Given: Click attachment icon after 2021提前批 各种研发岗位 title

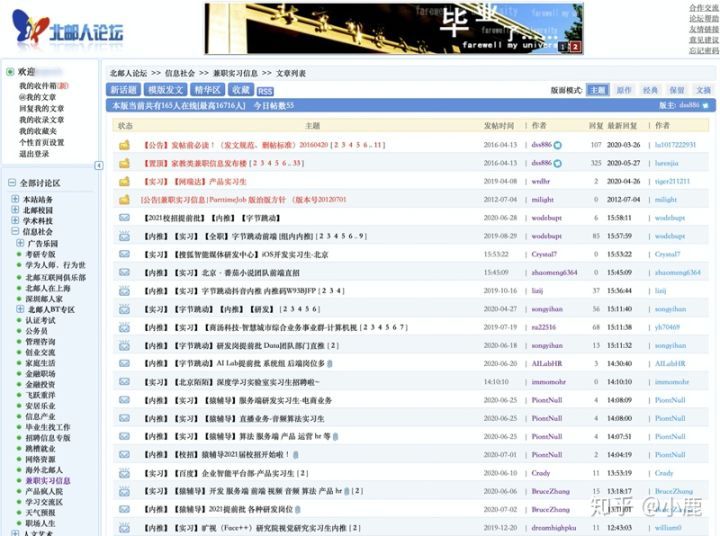Looking at the screenshot, I should (298, 509).
